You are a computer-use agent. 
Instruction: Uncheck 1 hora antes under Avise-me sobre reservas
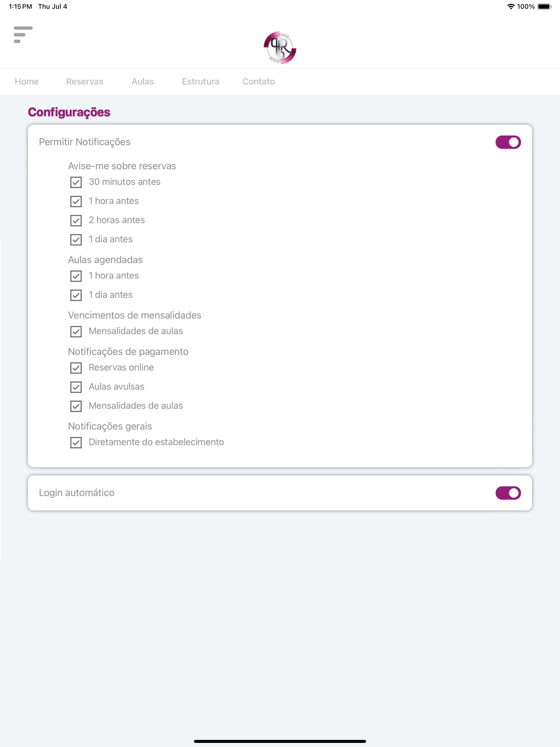pos(76,202)
